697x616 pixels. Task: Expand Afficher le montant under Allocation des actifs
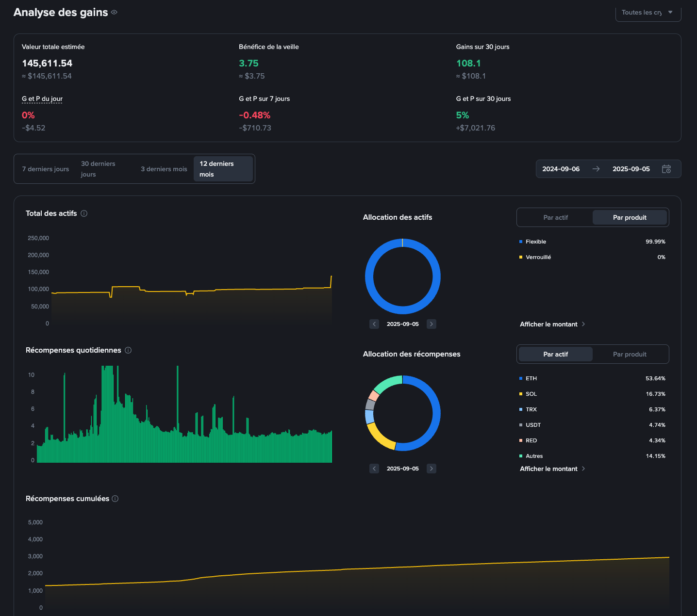[552, 324]
